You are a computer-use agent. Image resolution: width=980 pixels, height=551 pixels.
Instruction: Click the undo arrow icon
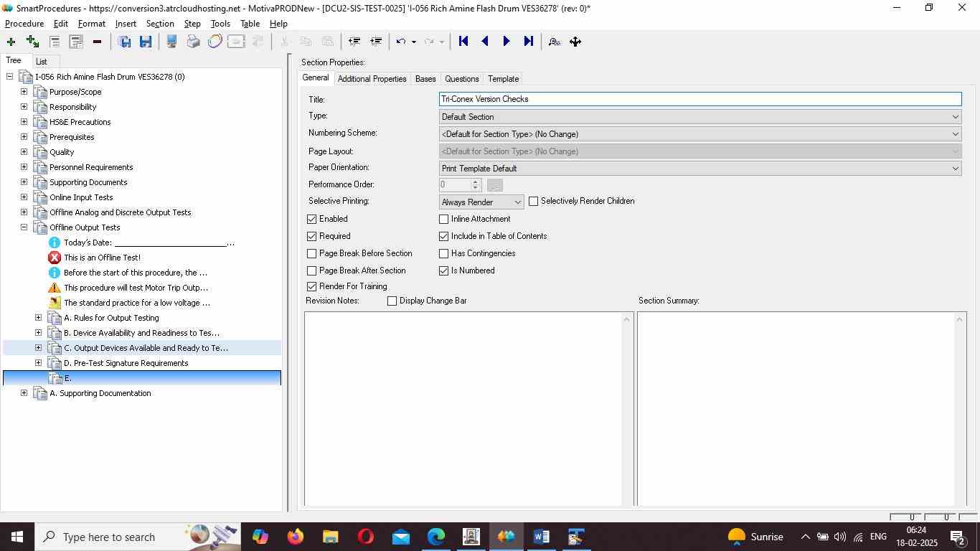point(401,42)
